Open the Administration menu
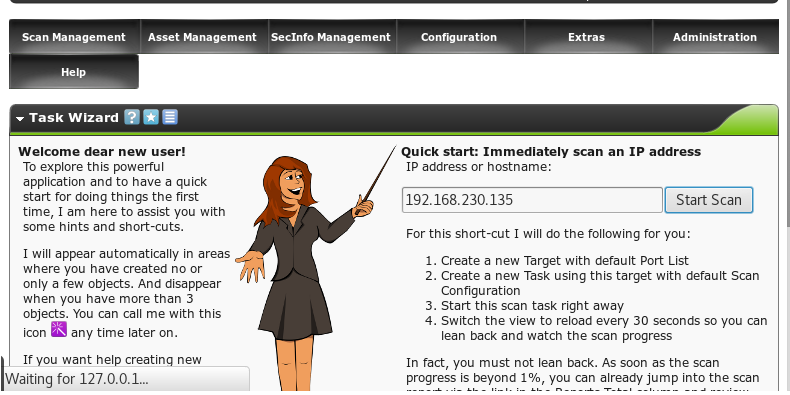This screenshot has height=395, width=790. pyautogui.click(x=715, y=37)
